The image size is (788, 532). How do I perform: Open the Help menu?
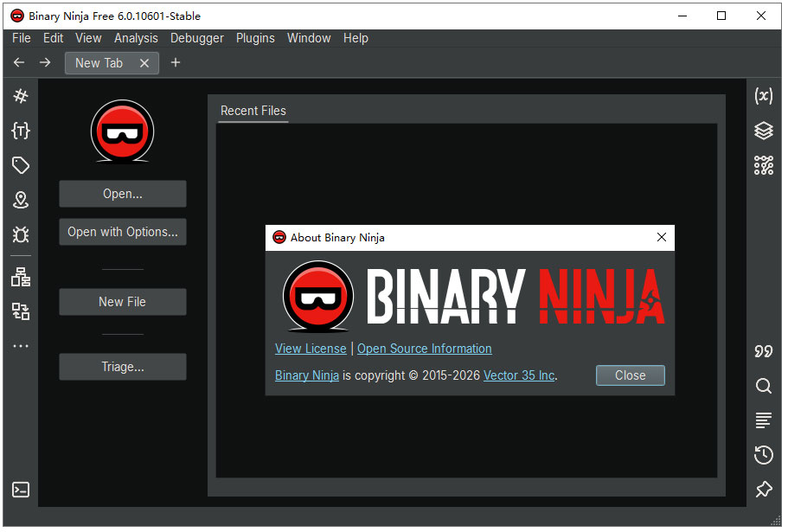356,38
